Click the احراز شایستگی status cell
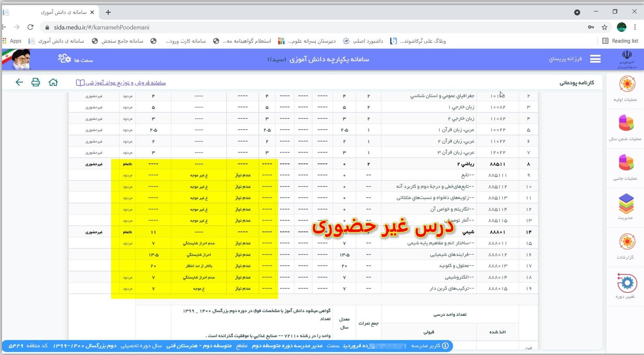The width and height of the screenshot is (644, 355). coord(199,254)
